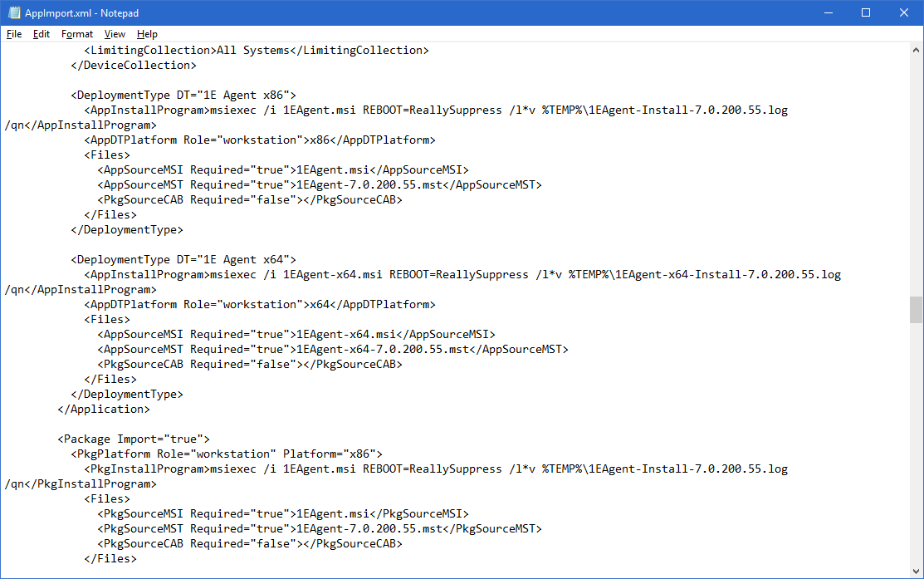Viewport: 924px width, 579px height.
Task: Maximize the Notepad window
Action: coord(866,12)
